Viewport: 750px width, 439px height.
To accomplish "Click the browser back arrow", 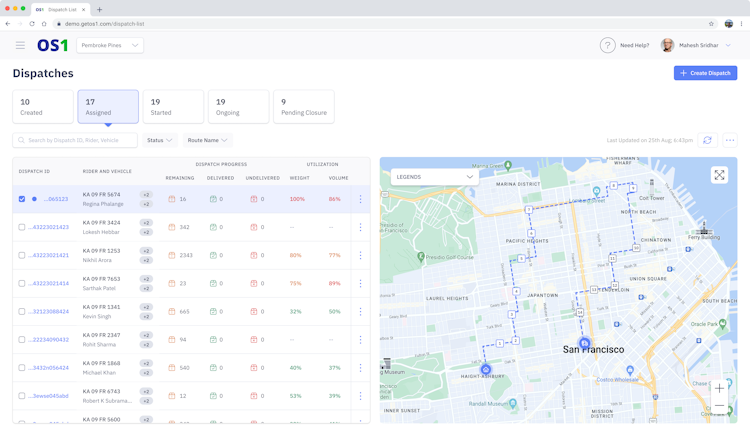I will (x=8, y=23).
